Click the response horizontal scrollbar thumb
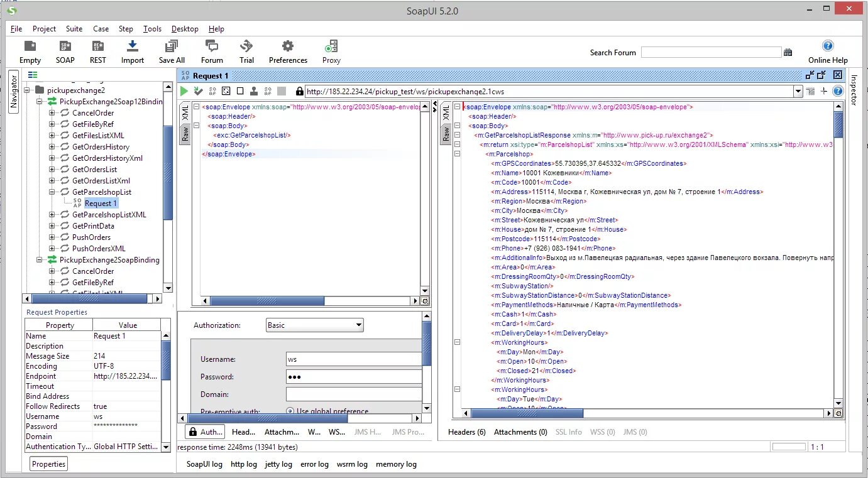The height and width of the screenshot is (478, 868). (527, 413)
